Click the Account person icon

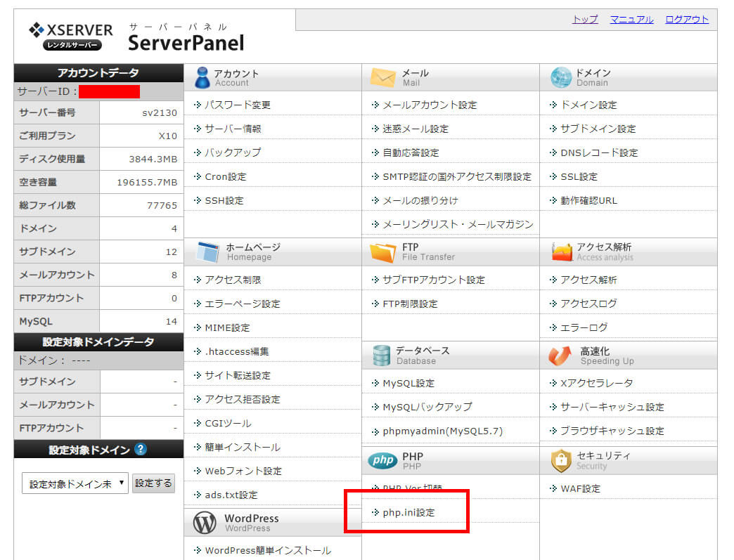tap(202, 77)
